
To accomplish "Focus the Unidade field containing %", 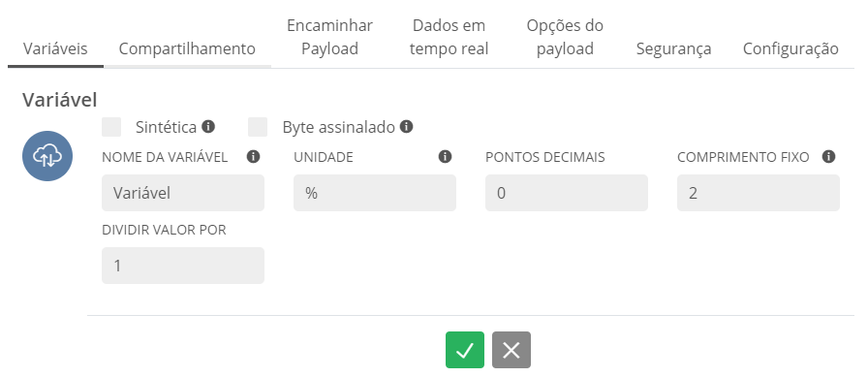I will (375, 193).
